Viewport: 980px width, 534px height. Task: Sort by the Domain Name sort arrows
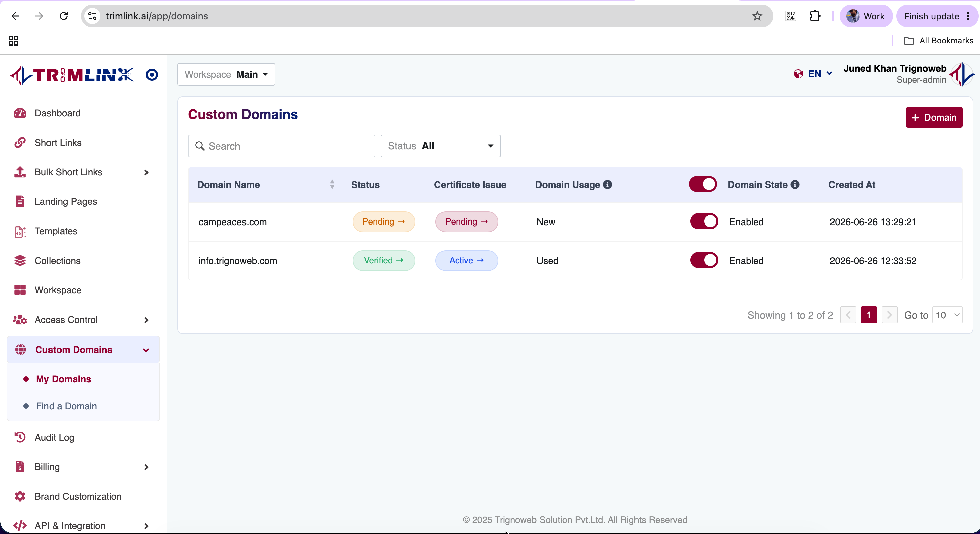[x=332, y=185]
